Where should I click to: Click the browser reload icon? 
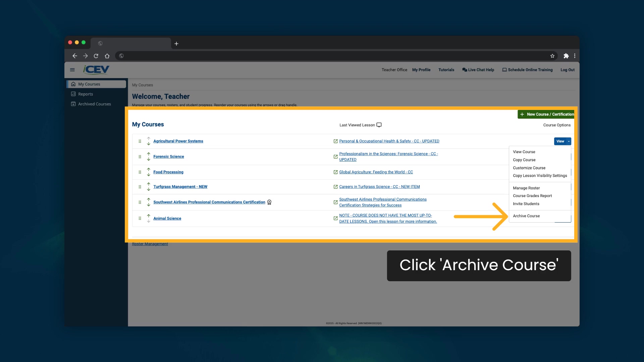pos(96,56)
